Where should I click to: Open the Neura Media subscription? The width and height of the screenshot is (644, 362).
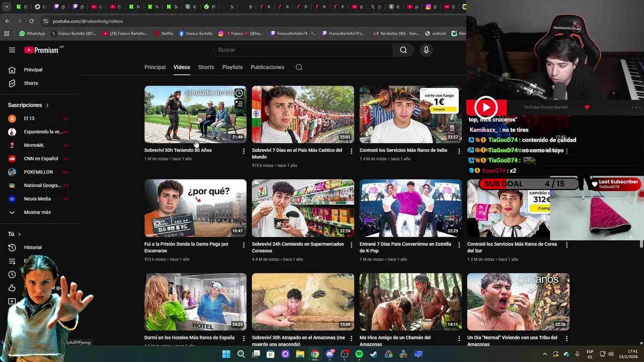click(x=38, y=199)
